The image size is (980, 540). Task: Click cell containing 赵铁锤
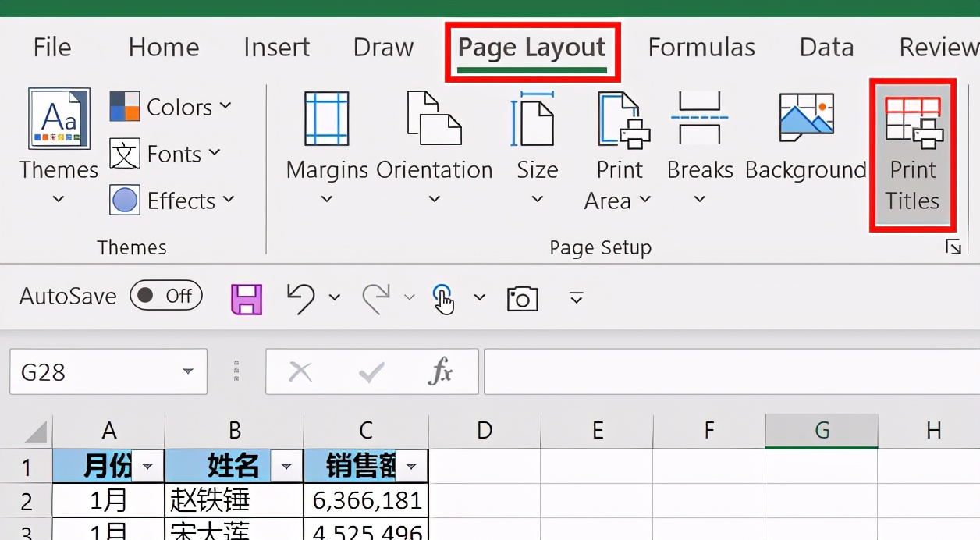[234, 500]
